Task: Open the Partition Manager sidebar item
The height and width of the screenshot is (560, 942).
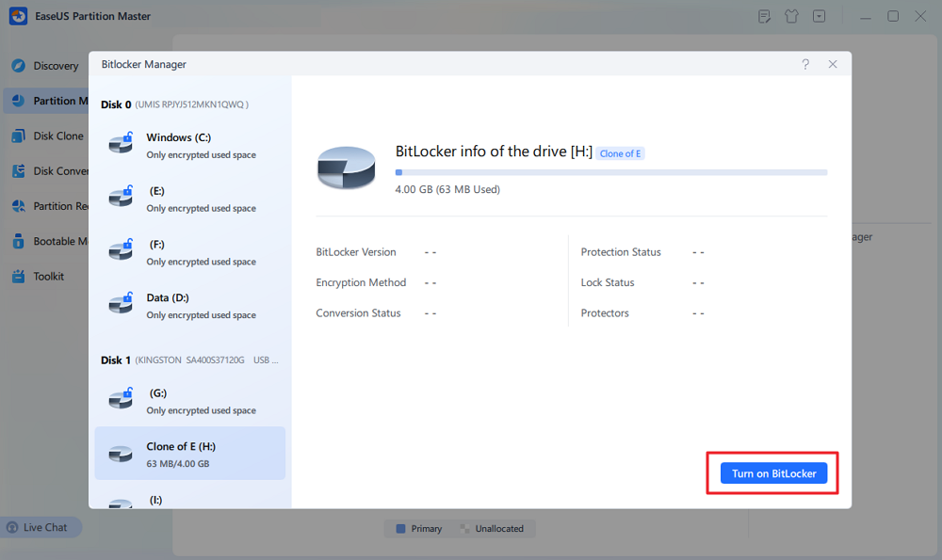Action: (x=45, y=101)
